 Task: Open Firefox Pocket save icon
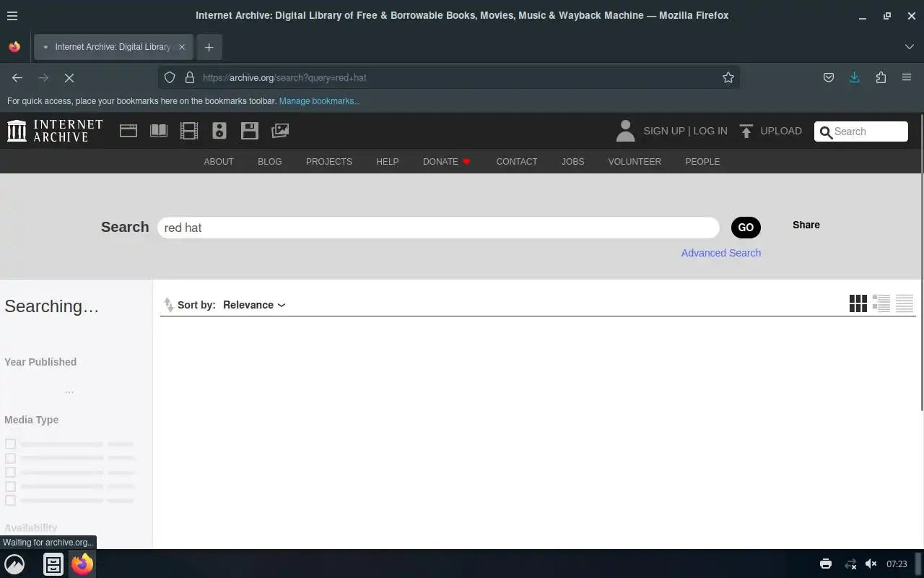[x=829, y=77]
